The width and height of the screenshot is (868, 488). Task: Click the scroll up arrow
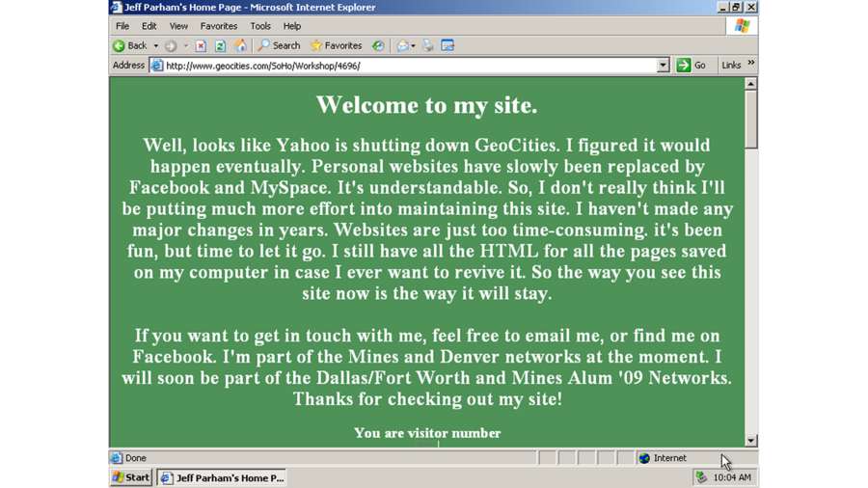pyautogui.click(x=750, y=84)
